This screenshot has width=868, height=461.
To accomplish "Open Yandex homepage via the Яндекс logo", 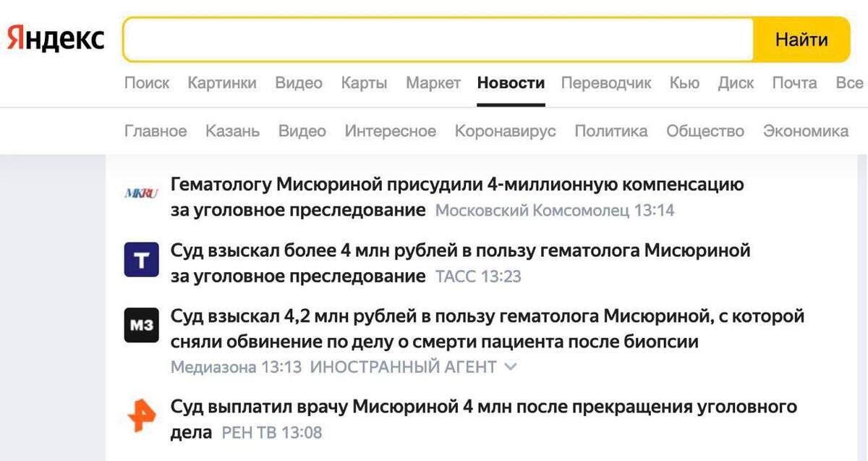I will click(54, 38).
